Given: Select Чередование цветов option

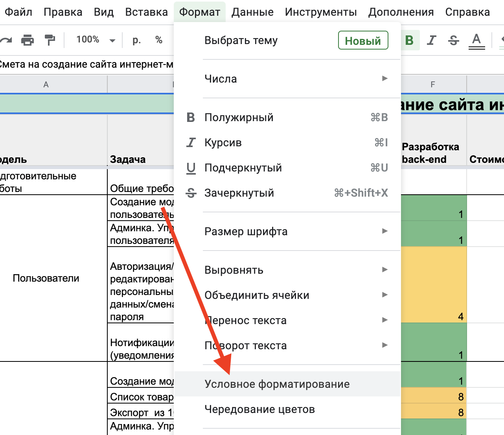Looking at the screenshot, I should [259, 409].
